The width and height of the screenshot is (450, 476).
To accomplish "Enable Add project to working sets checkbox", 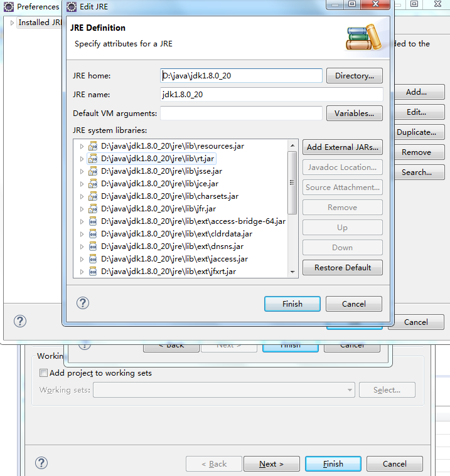I will pyautogui.click(x=43, y=373).
